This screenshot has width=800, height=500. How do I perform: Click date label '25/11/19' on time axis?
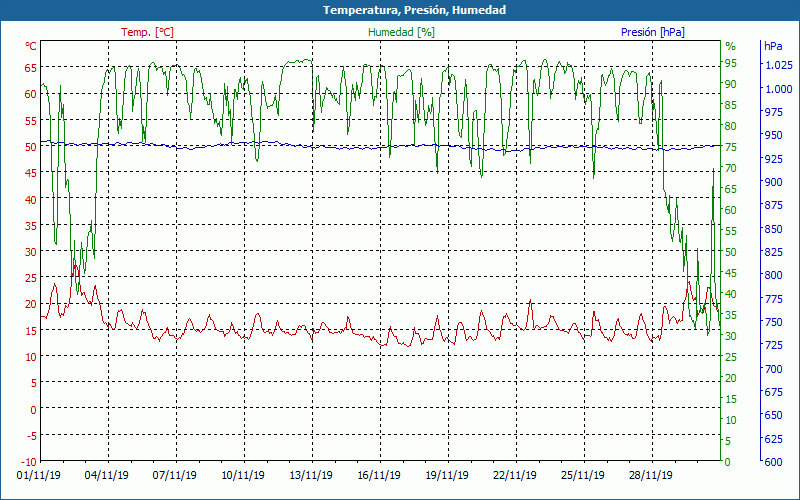click(x=583, y=476)
